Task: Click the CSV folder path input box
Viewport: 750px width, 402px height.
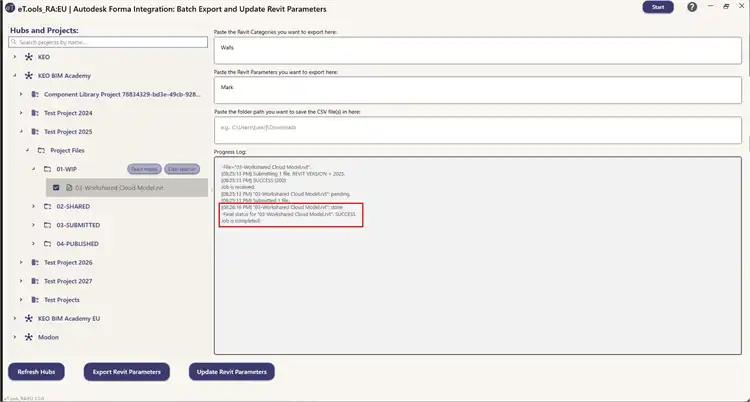Action: coord(477,130)
